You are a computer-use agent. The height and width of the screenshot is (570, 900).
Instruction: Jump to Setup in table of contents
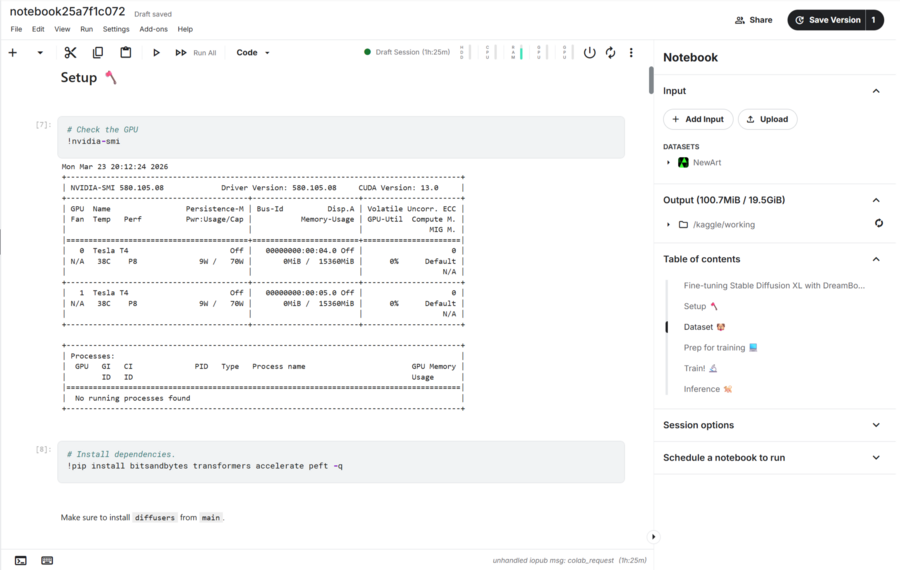(x=700, y=306)
